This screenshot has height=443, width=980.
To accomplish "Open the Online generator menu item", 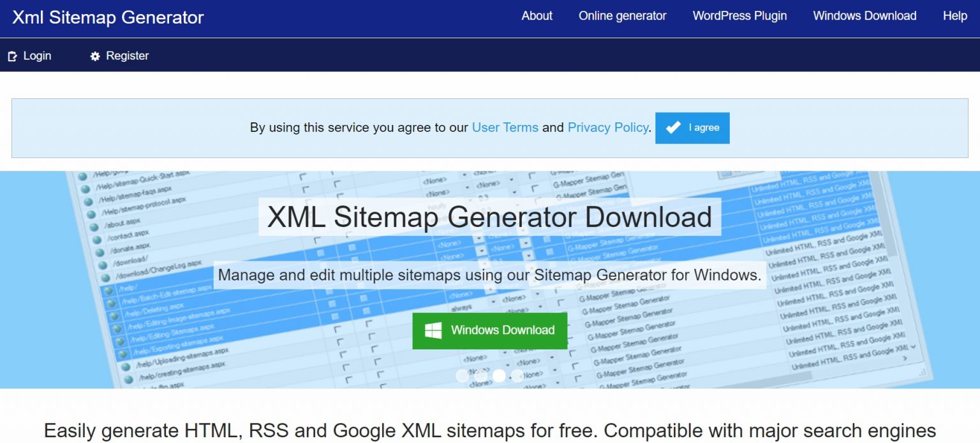I will (x=622, y=16).
